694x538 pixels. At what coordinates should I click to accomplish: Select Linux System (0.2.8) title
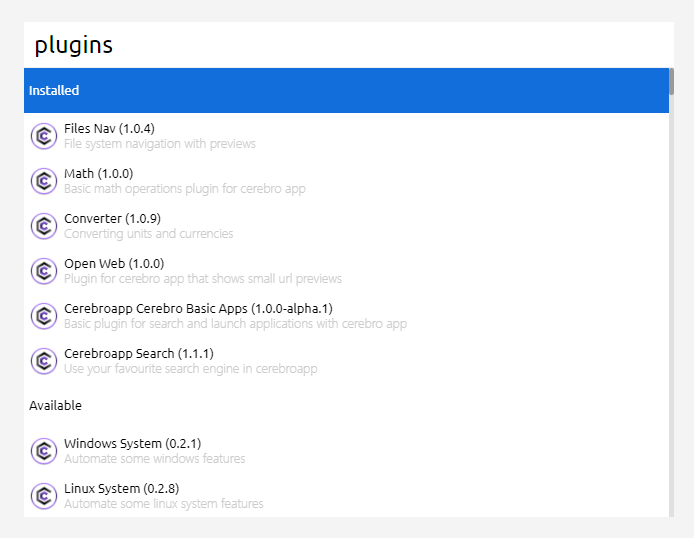pos(122,488)
